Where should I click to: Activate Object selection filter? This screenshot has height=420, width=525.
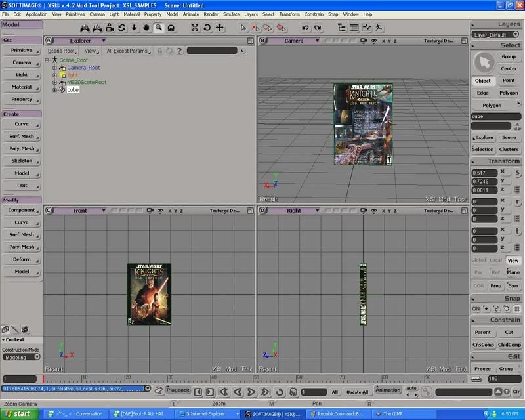pos(482,81)
